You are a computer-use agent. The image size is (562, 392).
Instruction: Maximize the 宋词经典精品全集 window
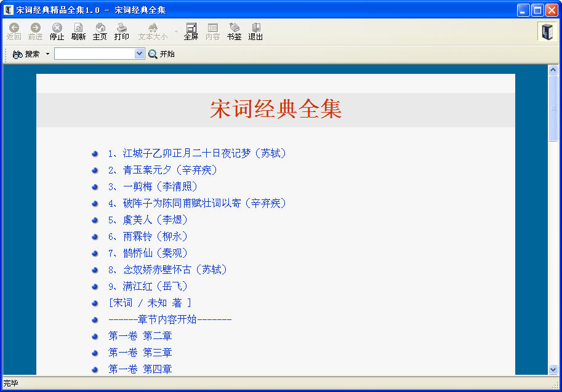tap(537, 10)
